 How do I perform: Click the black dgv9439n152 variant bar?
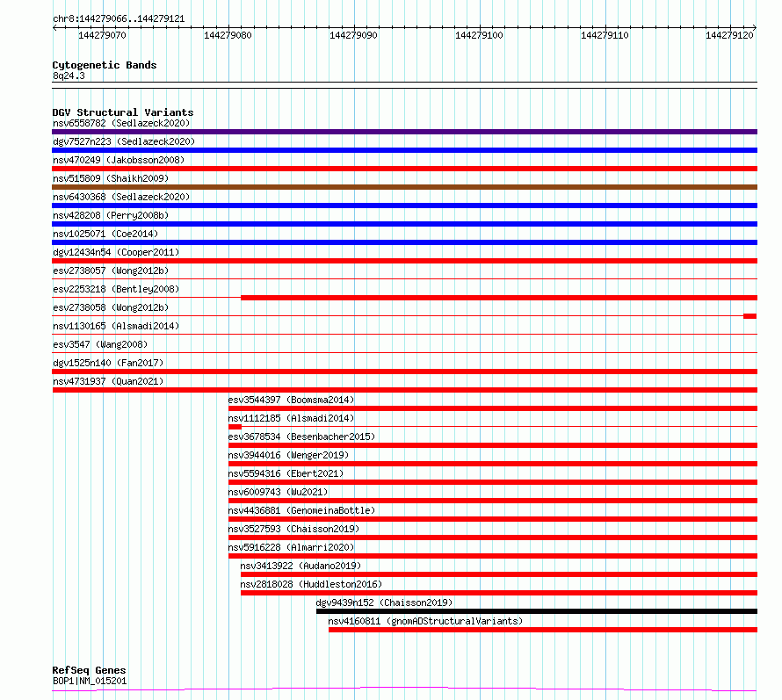tap(537, 611)
